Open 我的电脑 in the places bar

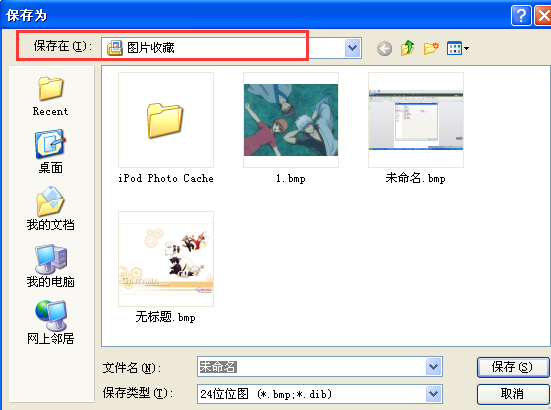coord(50,266)
